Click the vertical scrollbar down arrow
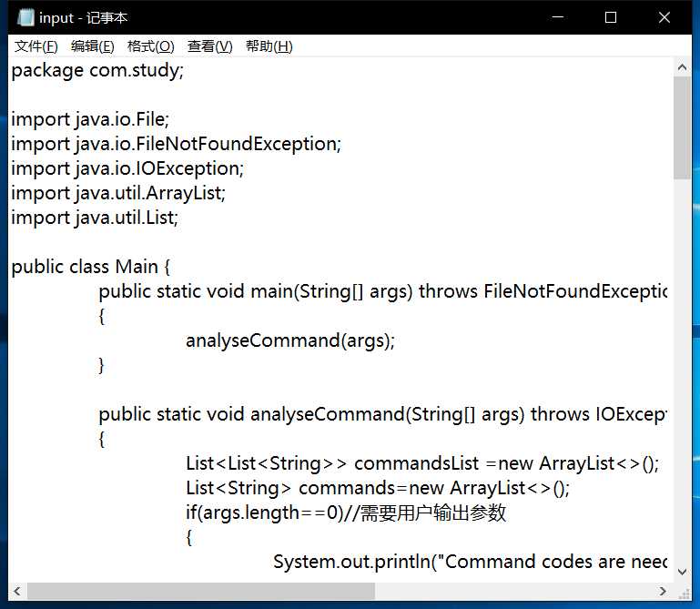 pos(682,572)
